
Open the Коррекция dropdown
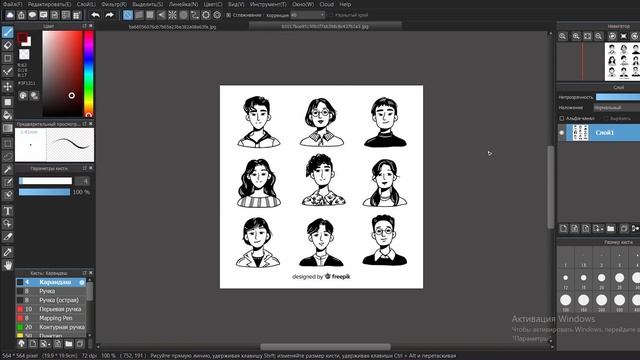[x=307, y=15]
